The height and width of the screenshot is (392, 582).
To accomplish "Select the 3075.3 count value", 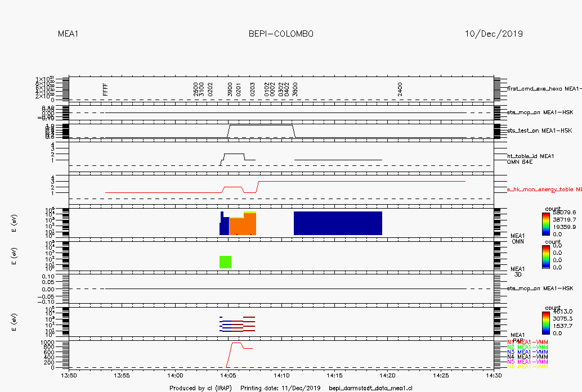I will click(563, 318).
